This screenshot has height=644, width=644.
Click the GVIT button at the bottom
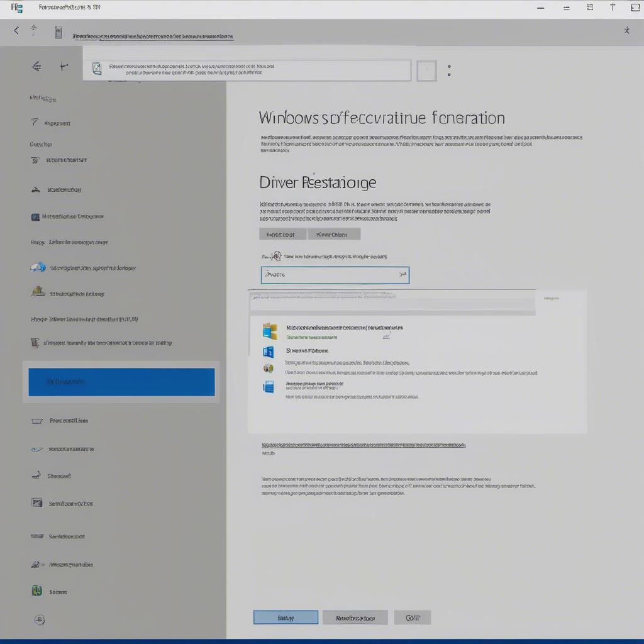413,618
